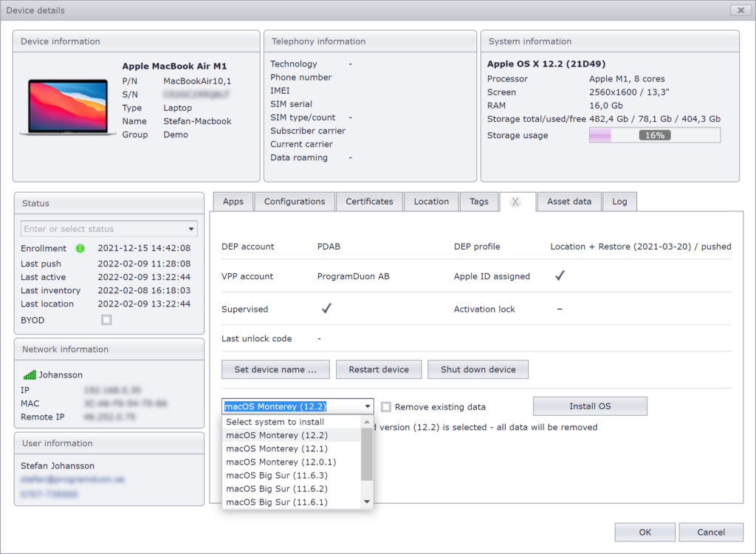
Task: Click the Cancel button
Action: 711,533
